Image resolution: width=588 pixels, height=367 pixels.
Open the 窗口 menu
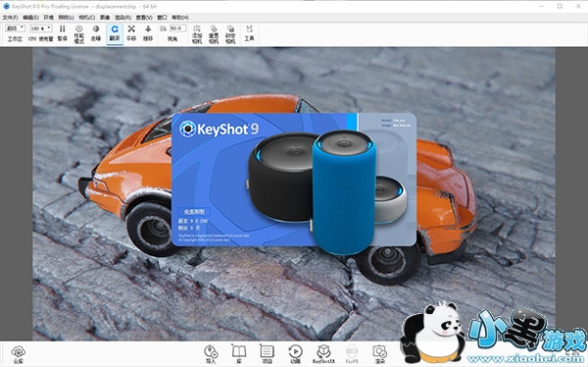162,18
